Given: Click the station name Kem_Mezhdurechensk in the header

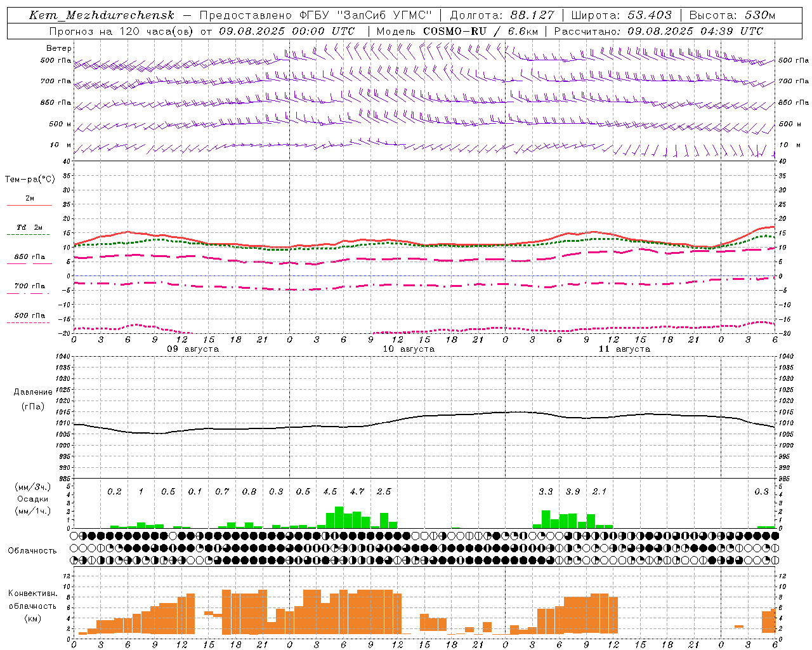Looking at the screenshot, I should 101,16.
